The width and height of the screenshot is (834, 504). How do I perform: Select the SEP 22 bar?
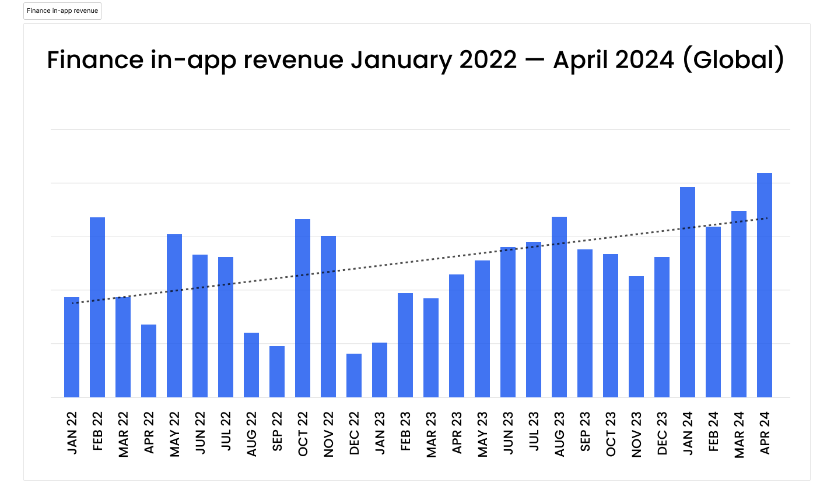tap(277, 370)
